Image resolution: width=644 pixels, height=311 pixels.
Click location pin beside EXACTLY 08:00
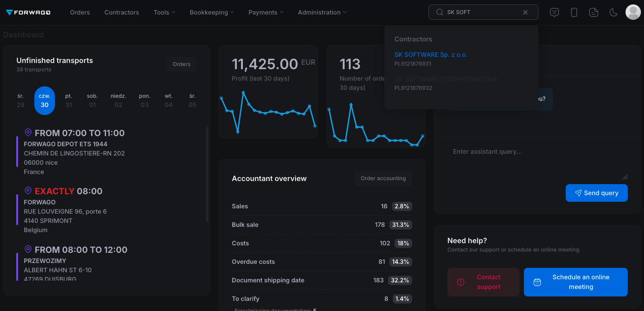(28, 191)
